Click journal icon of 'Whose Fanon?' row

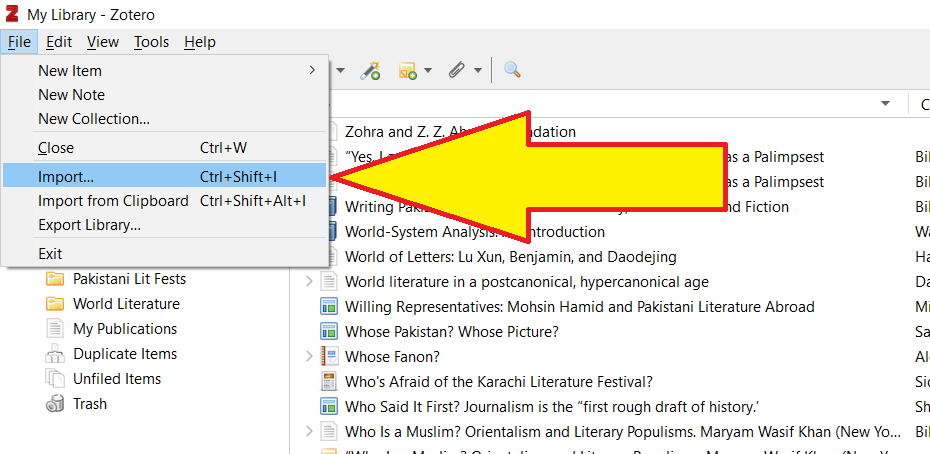tap(329, 357)
